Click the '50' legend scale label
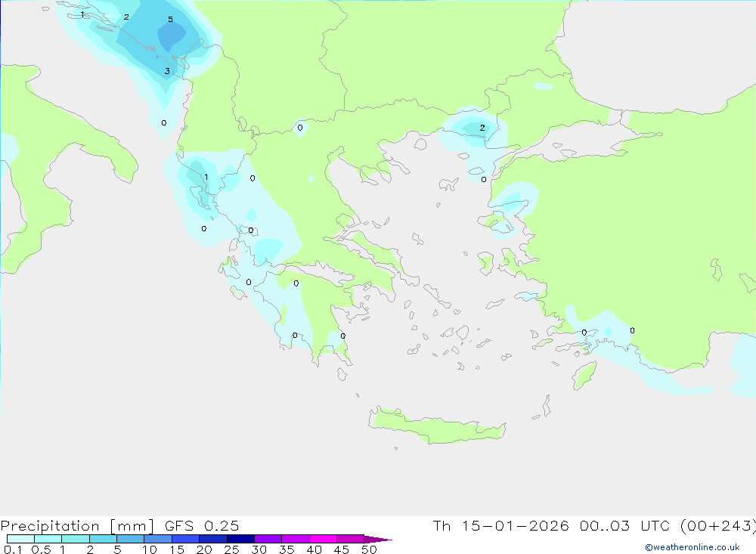756x554 pixels. tap(369, 549)
